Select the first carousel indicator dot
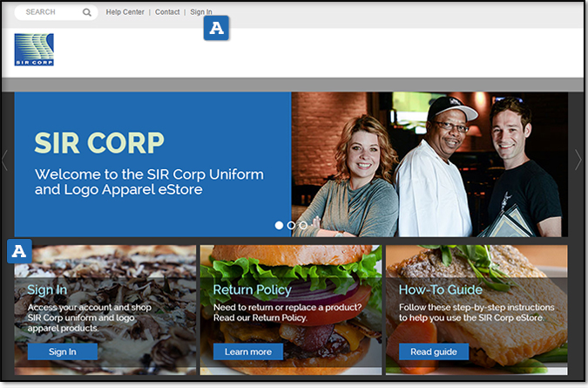Viewport: 588px width, 388px height. pos(279,225)
